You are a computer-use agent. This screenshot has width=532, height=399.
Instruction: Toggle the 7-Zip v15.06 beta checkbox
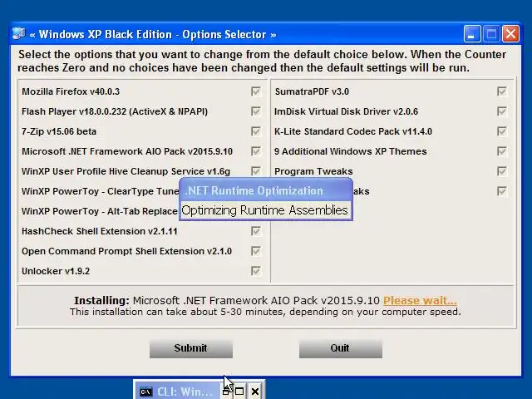coord(256,131)
